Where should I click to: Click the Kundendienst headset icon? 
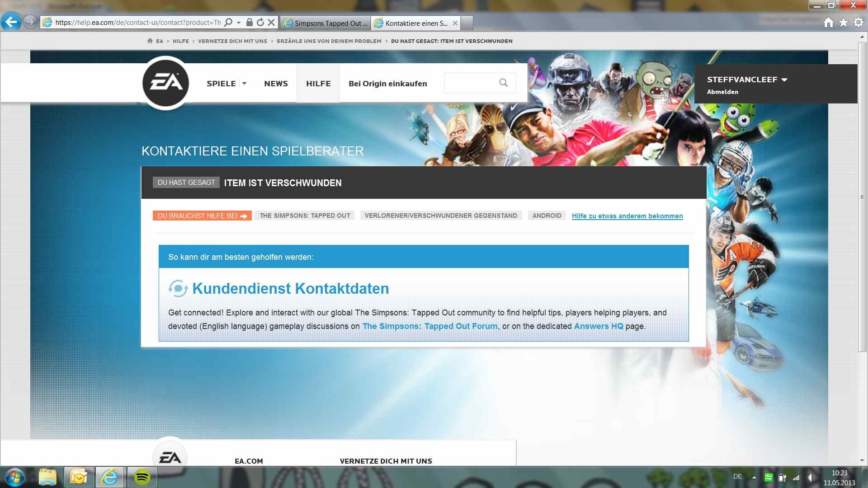pos(178,288)
